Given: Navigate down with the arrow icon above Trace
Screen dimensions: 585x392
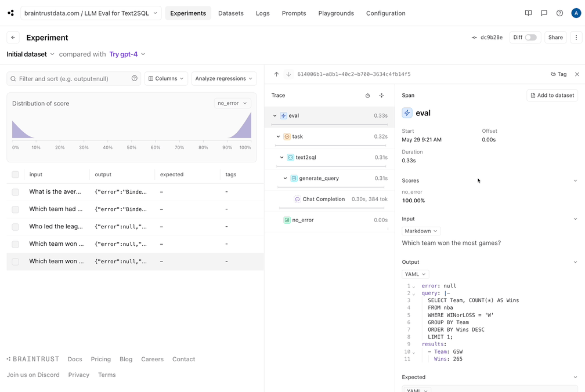Looking at the screenshot, I should 288,74.
